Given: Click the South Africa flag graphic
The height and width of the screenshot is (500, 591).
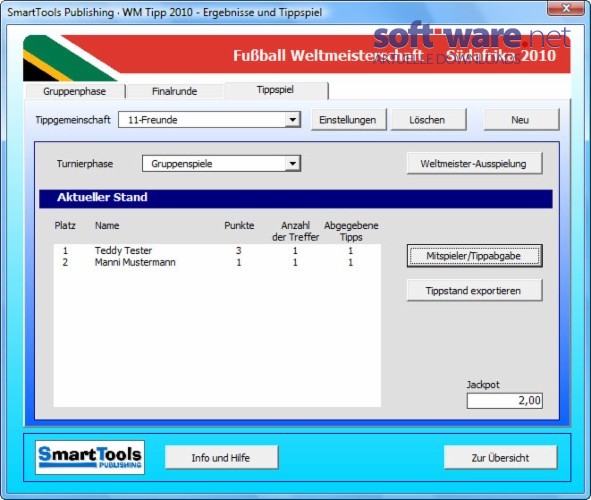Looking at the screenshot, I should pos(69,58).
